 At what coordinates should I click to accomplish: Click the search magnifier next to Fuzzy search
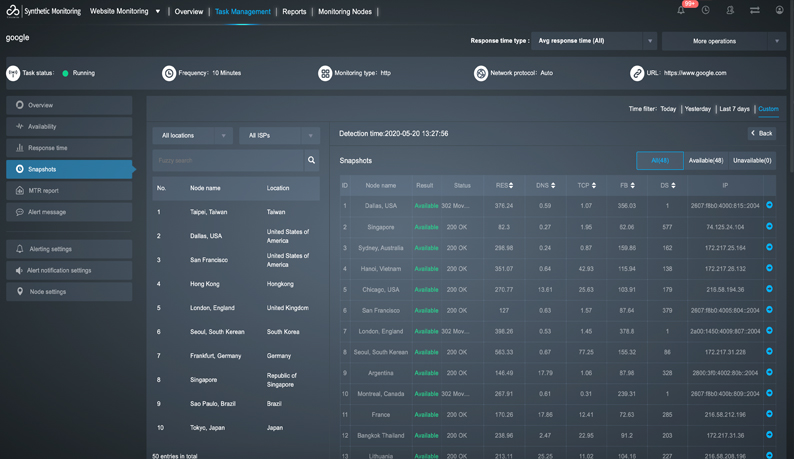tap(312, 160)
